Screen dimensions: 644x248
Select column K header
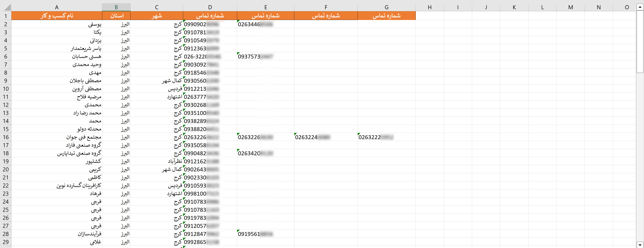(514, 7)
